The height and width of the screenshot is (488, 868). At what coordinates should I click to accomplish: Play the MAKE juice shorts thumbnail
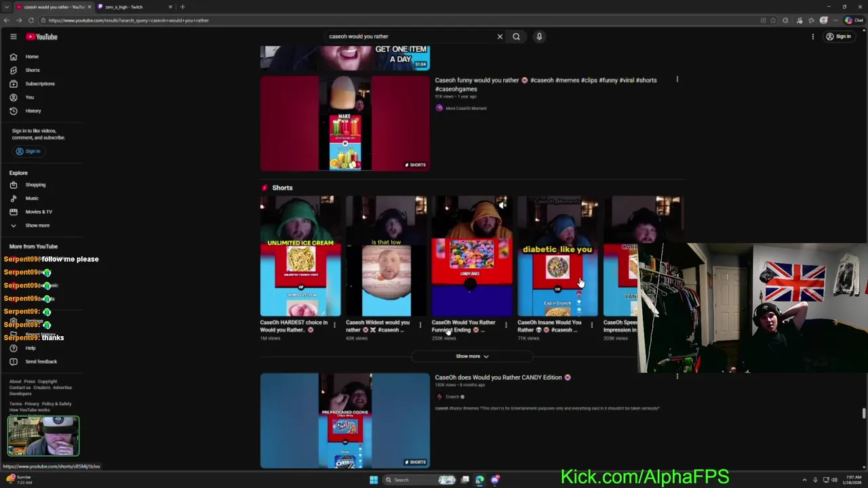click(344, 123)
